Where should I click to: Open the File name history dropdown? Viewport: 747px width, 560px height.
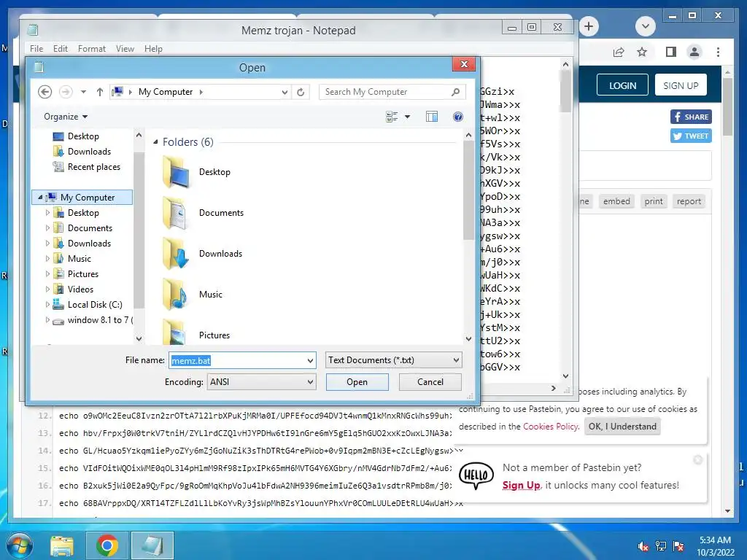tap(310, 360)
